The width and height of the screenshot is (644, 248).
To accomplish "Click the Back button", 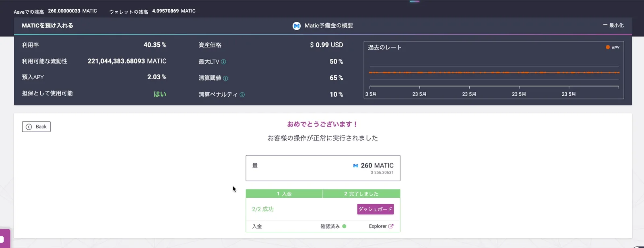I will [36, 127].
